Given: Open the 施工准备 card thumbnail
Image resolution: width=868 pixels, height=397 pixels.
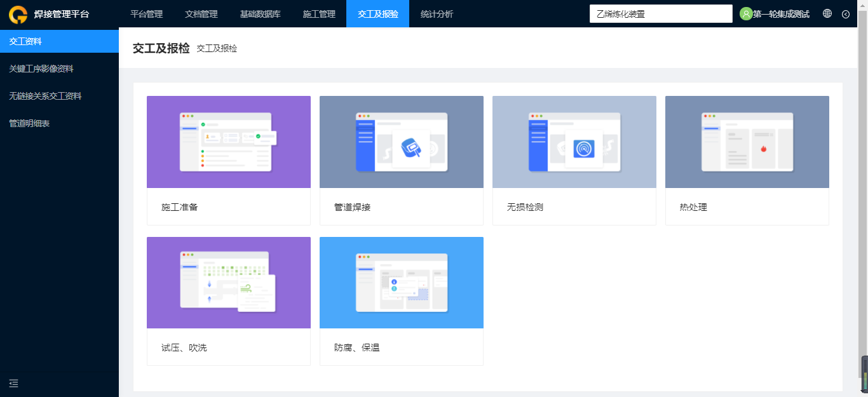Looking at the screenshot, I should coord(229,142).
